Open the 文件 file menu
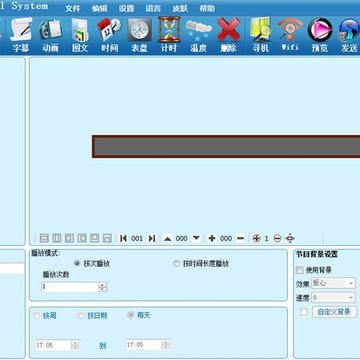360x360 pixels. point(73,8)
